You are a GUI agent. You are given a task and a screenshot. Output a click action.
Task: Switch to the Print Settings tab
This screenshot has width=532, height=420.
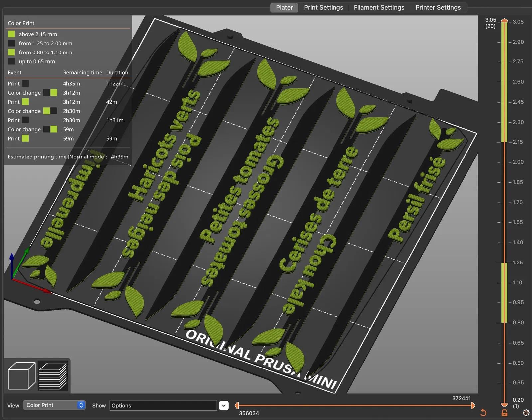coord(324,7)
